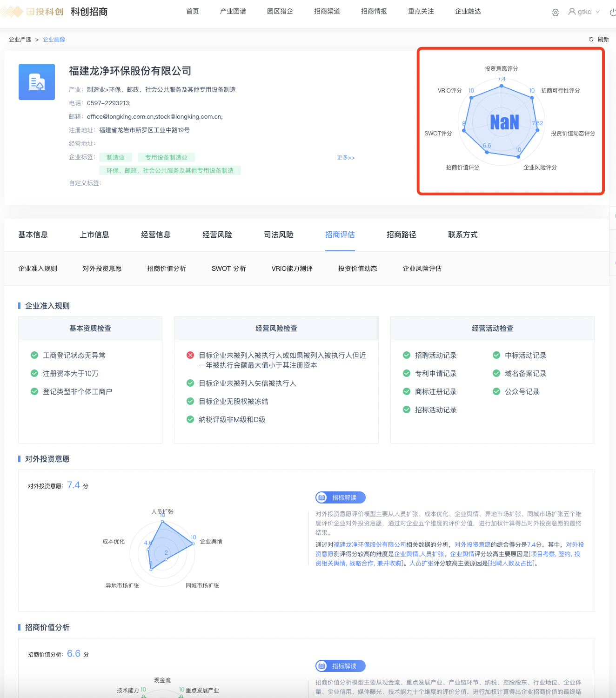Switch to the 经营信息 tab
Screen dimensions: 616x698
(156, 235)
